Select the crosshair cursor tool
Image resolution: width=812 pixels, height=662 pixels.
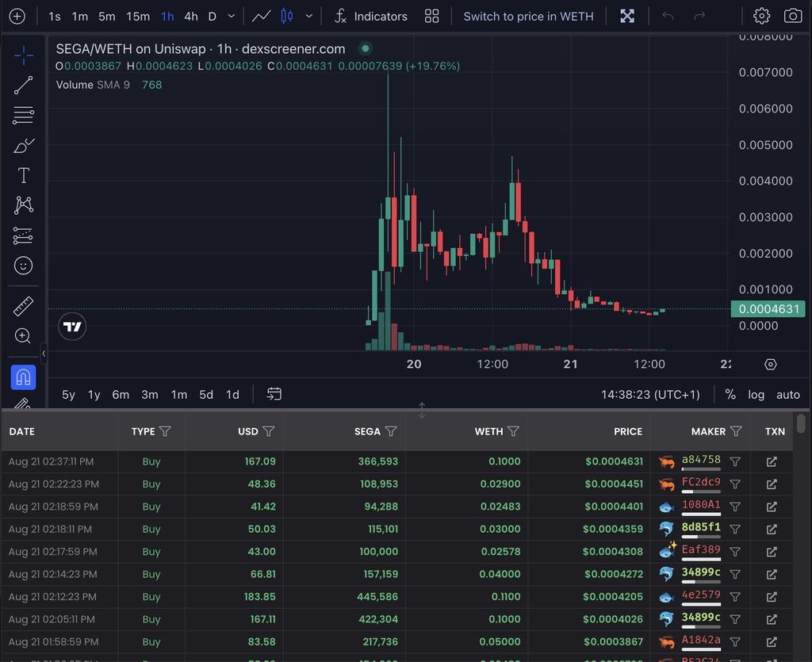click(x=23, y=55)
